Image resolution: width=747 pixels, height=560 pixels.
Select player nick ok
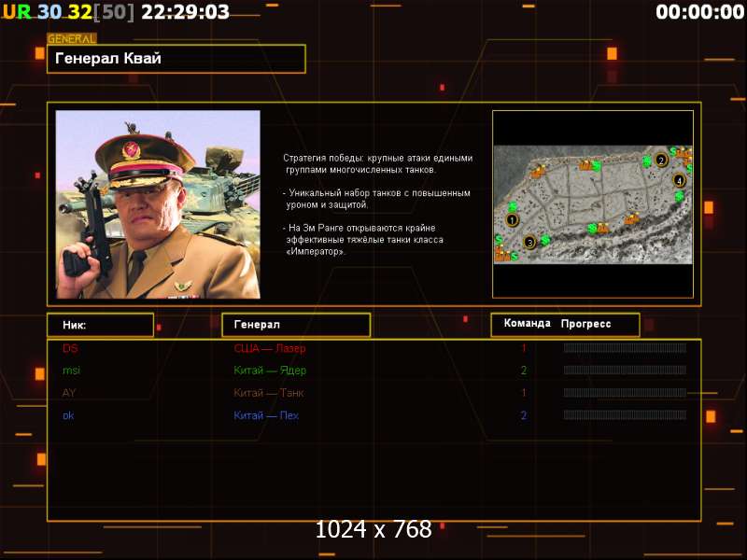[68, 415]
